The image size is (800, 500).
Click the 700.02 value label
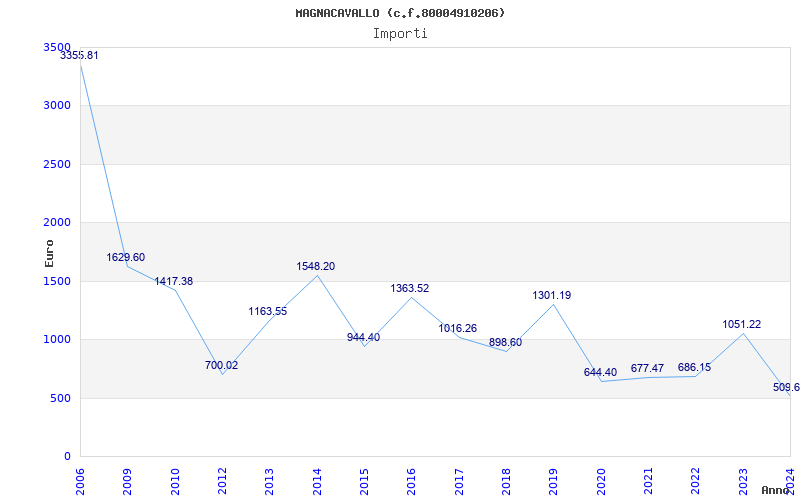pos(221,366)
